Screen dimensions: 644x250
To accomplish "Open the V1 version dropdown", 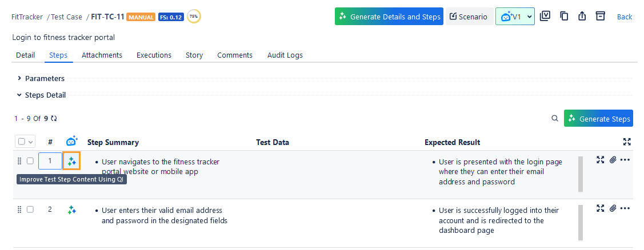I will (515, 17).
